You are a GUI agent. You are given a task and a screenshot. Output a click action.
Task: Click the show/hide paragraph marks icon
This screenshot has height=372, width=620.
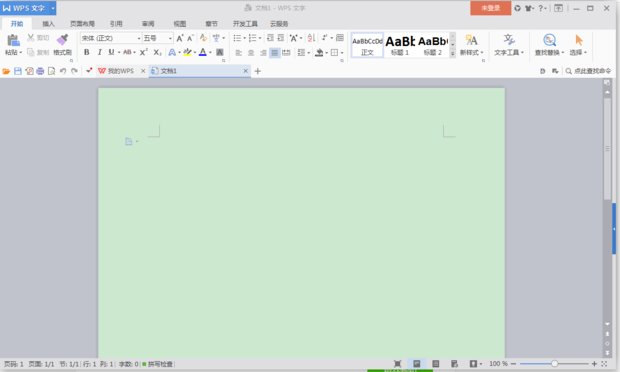(x=324, y=38)
